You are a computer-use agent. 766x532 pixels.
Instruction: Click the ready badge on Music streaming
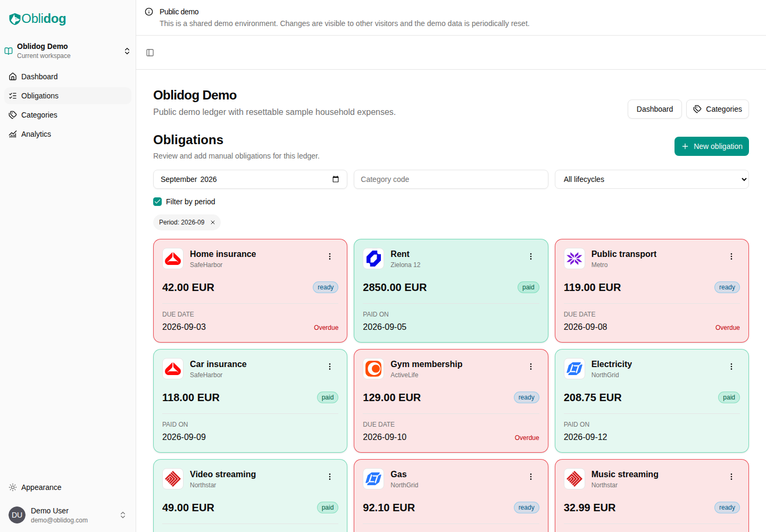727,508
